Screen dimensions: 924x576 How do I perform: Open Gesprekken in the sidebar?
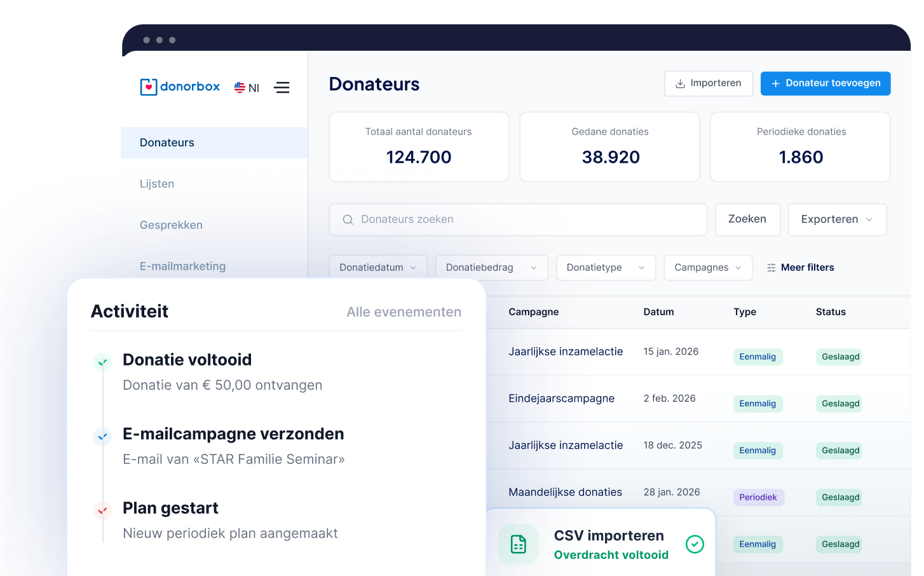(171, 225)
